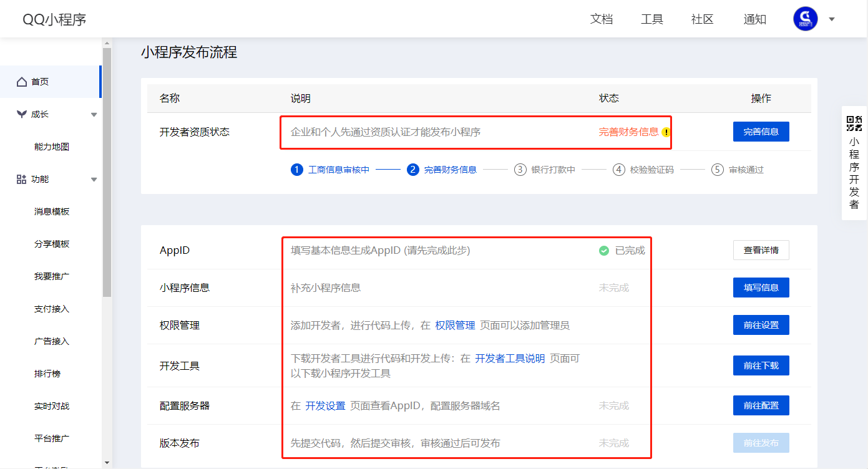The image size is (868, 469).
Task: Click the 配置服务器 row name
Action: [185, 405]
